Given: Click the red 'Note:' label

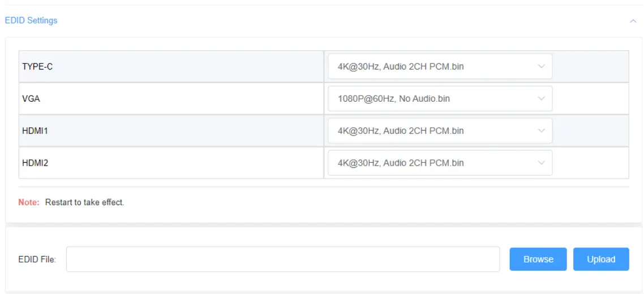Looking at the screenshot, I should [28, 202].
